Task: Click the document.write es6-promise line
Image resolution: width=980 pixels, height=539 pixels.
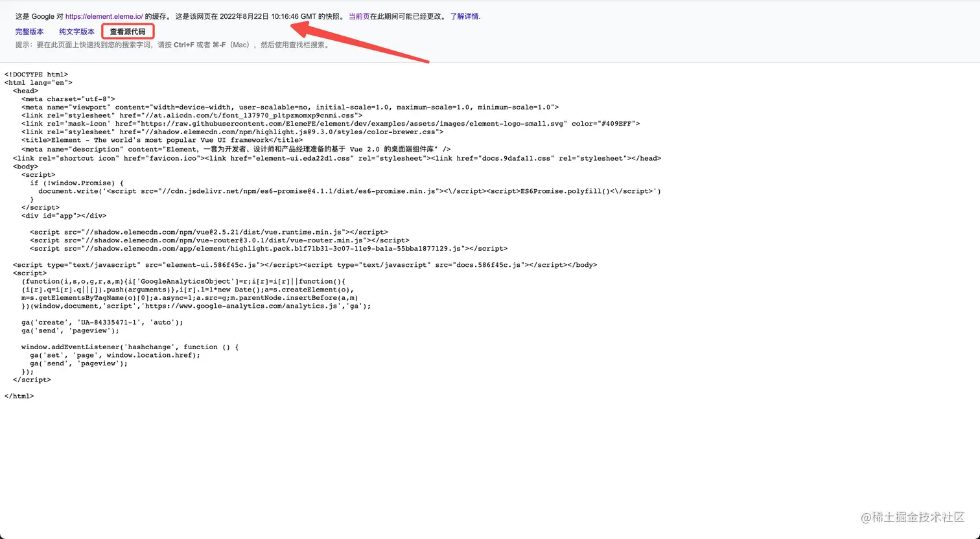Action: [x=349, y=191]
